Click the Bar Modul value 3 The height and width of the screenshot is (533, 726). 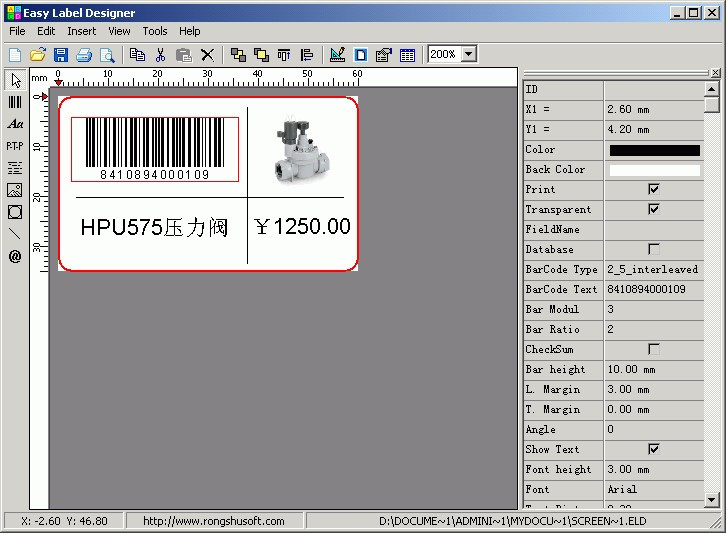654,309
